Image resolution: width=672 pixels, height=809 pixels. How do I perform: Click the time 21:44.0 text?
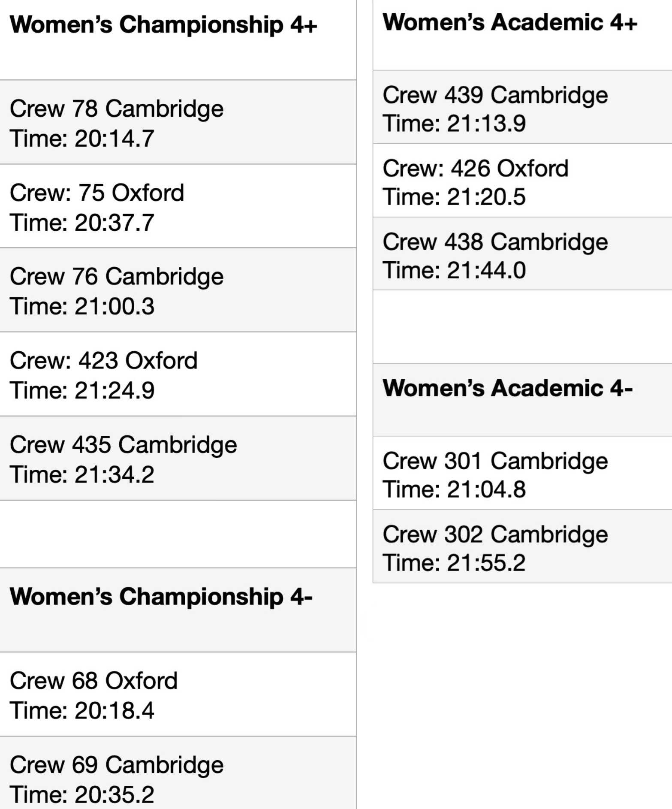coord(486,270)
